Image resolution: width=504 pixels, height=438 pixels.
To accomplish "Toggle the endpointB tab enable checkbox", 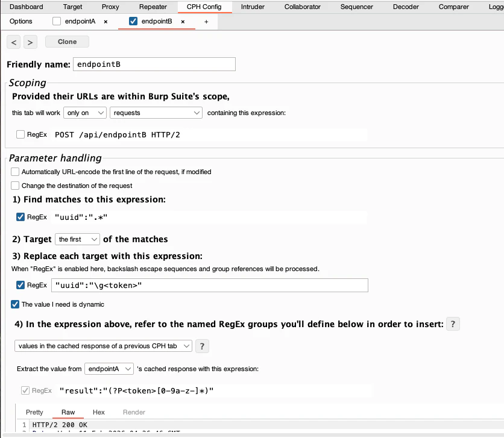I will point(133,21).
